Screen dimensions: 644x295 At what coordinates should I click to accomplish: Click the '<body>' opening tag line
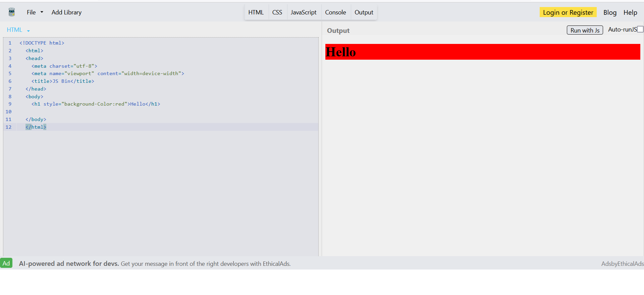click(x=34, y=97)
